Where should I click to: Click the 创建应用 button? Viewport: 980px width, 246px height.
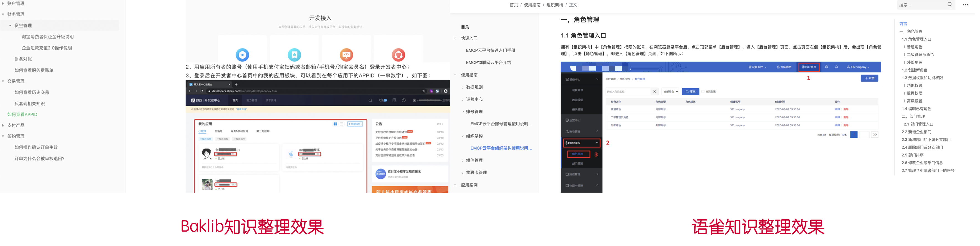(355, 124)
